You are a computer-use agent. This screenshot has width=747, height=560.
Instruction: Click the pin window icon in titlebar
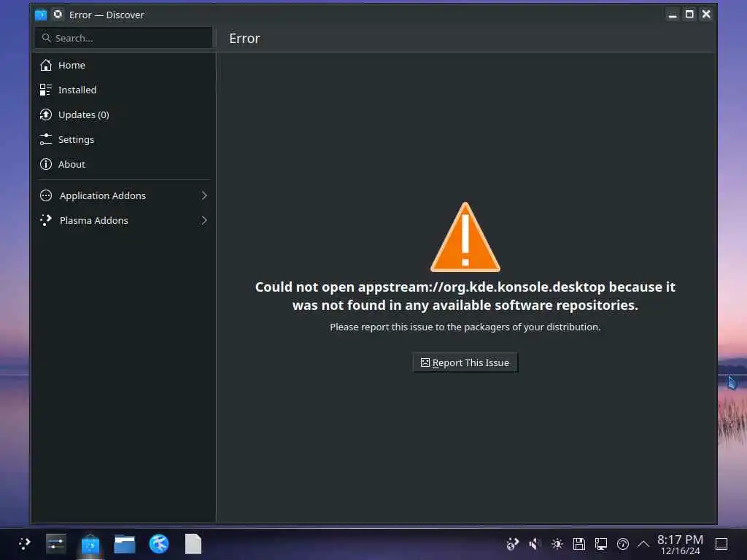point(58,15)
